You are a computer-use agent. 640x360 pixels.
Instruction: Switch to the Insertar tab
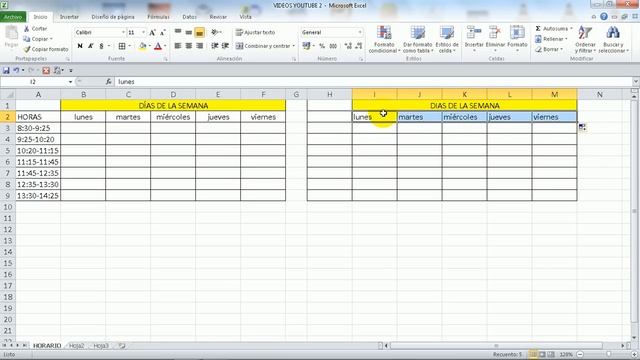pyautogui.click(x=69, y=17)
